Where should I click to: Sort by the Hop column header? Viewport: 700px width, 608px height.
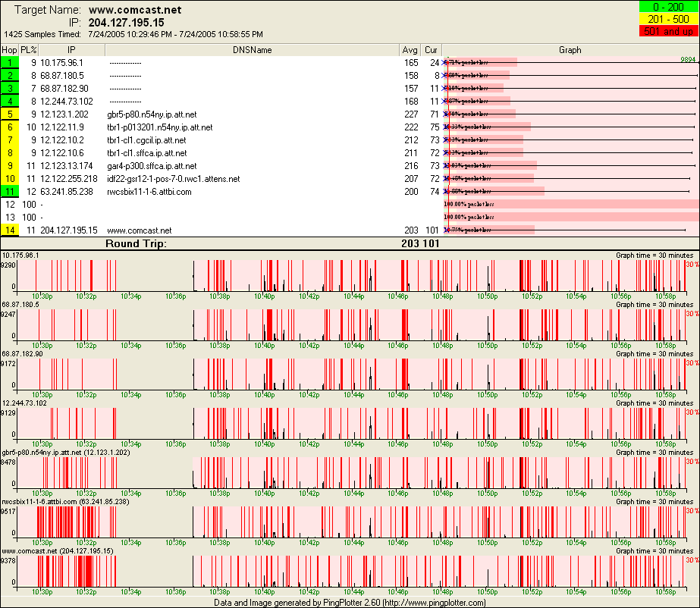click(x=9, y=50)
